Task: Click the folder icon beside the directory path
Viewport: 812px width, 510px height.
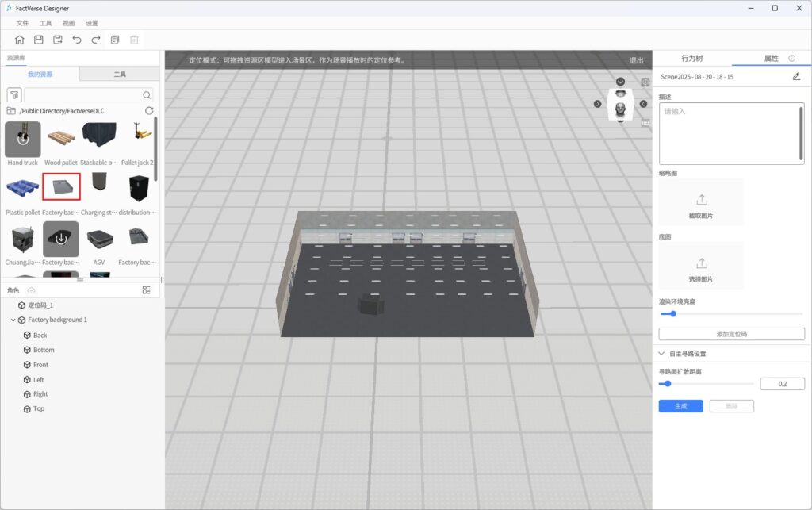Action: click(x=11, y=111)
